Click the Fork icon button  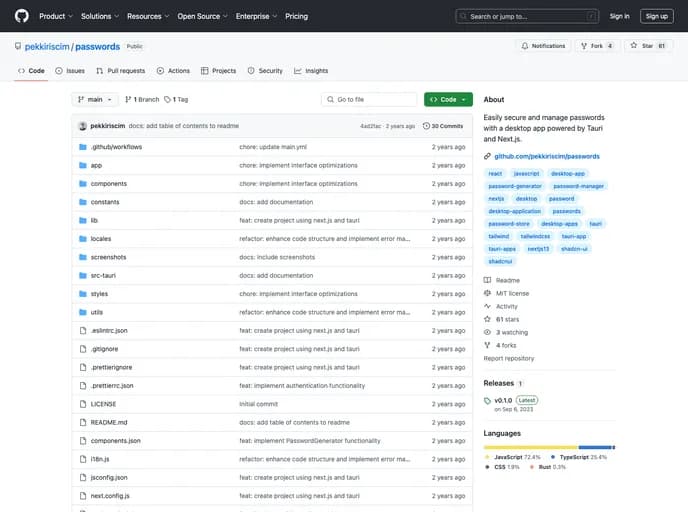coord(584,46)
